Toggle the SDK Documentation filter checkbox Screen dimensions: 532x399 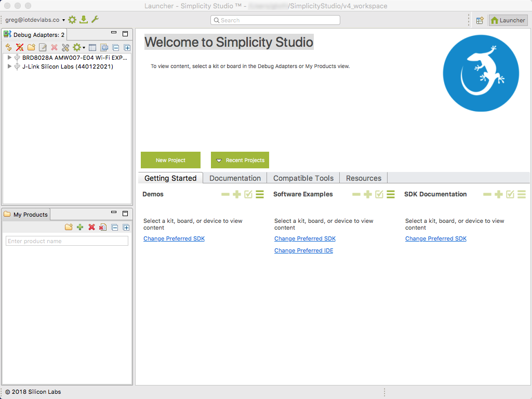pyautogui.click(x=510, y=194)
